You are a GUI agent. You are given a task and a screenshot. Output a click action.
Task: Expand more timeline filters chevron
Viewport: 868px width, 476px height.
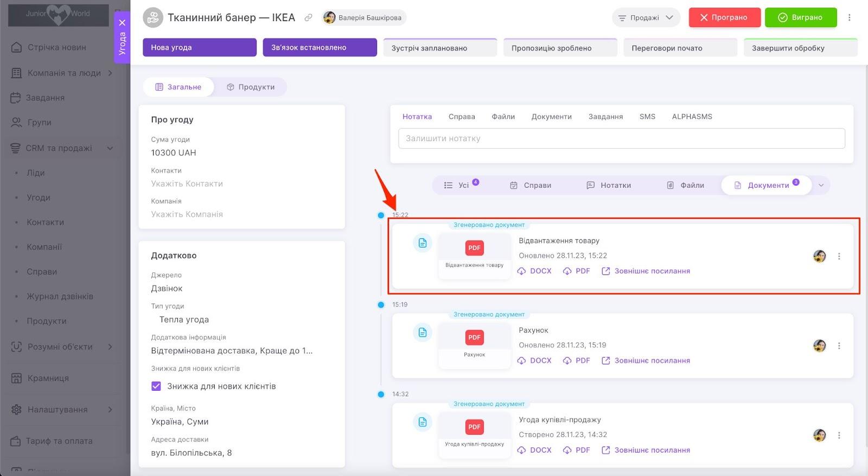(821, 185)
